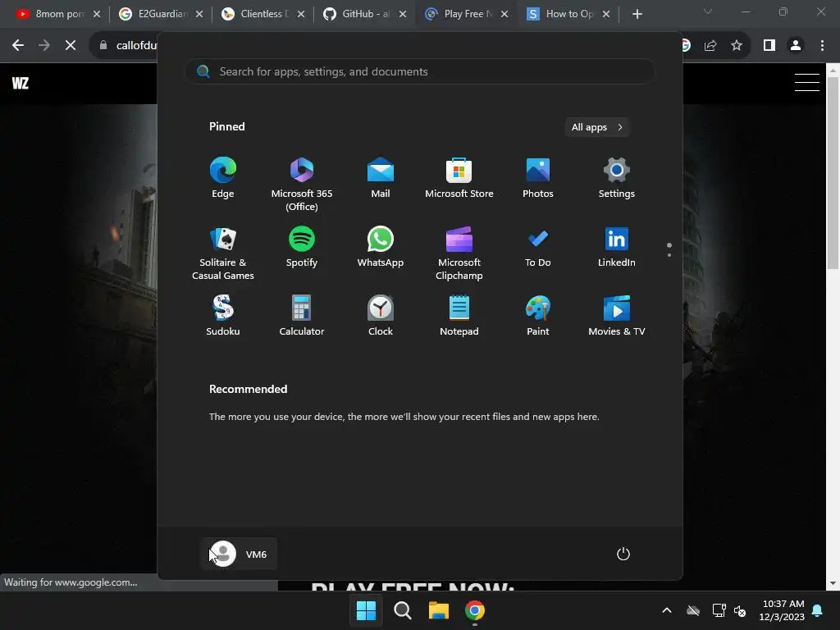Open the notification bell in tray

point(818,610)
